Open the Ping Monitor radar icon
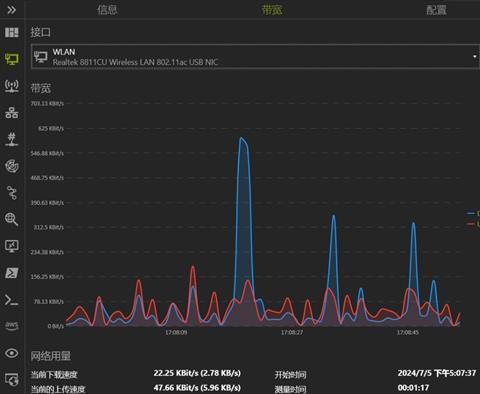Viewport: 480px width, 394px height. coord(12,166)
